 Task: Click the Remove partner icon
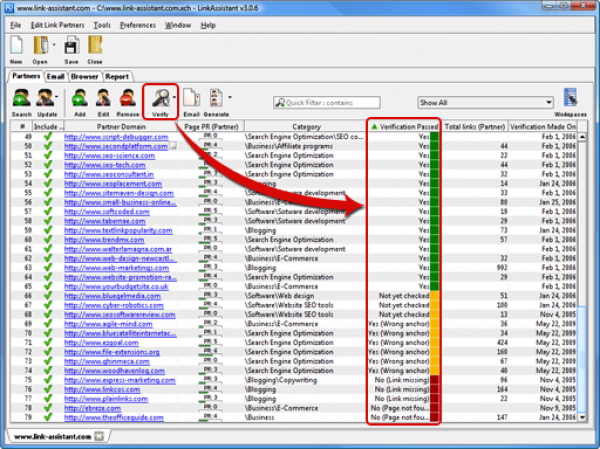[128, 98]
